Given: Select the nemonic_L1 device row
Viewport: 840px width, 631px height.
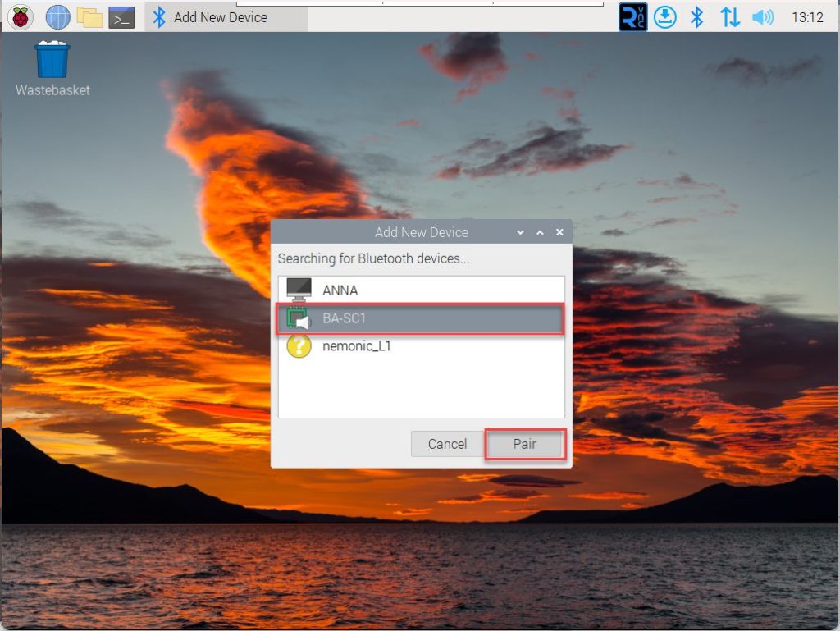Looking at the screenshot, I should click(x=421, y=346).
